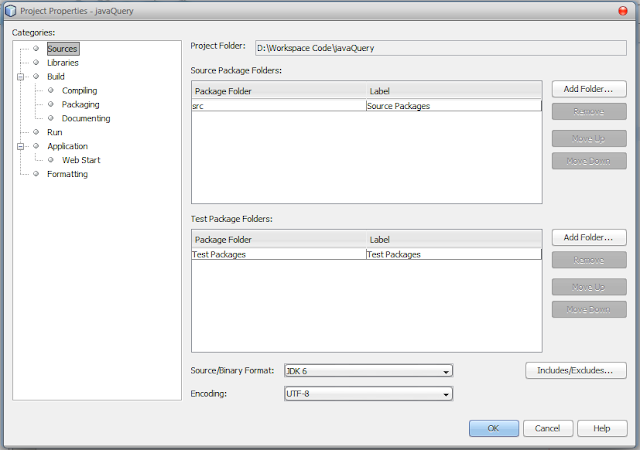
Task: Select the Libraries category bullet icon
Action: tap(36, 62)
